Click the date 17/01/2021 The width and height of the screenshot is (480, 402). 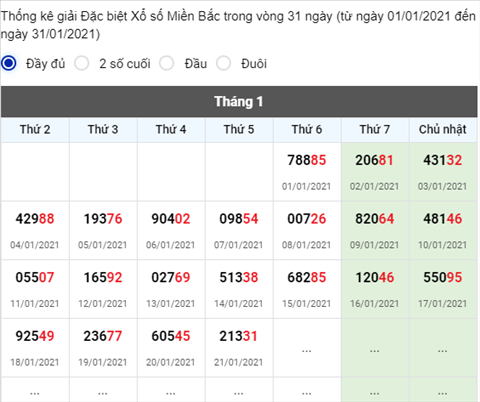coord(442,304)
